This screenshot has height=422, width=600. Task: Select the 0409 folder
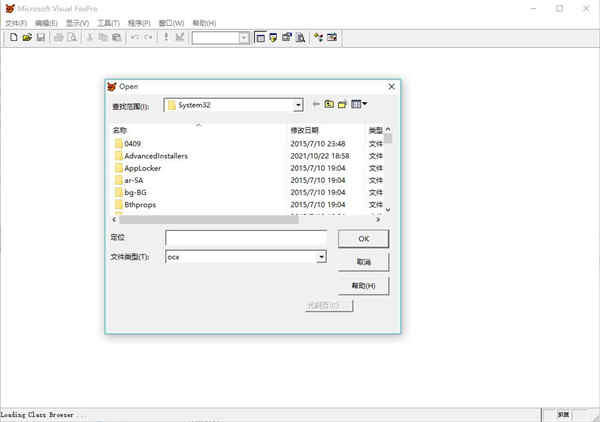[128, 143]
